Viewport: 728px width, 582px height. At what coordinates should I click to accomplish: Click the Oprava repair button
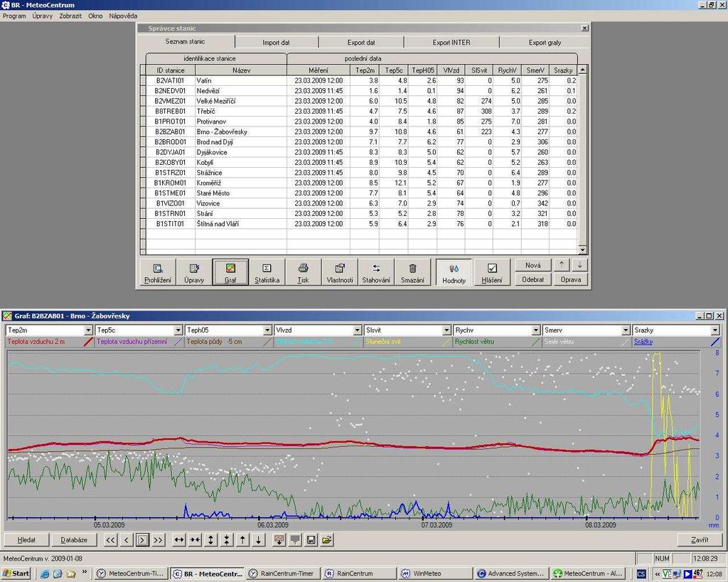pos(571,279)
